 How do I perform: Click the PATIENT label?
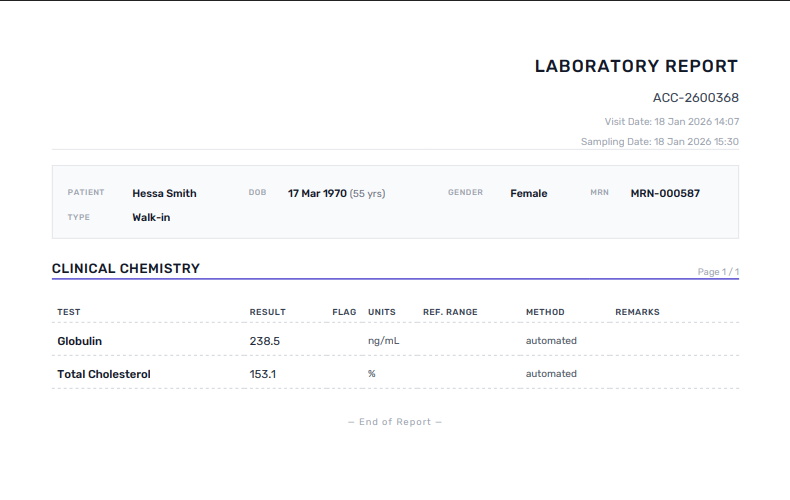(x=86, y=193)
